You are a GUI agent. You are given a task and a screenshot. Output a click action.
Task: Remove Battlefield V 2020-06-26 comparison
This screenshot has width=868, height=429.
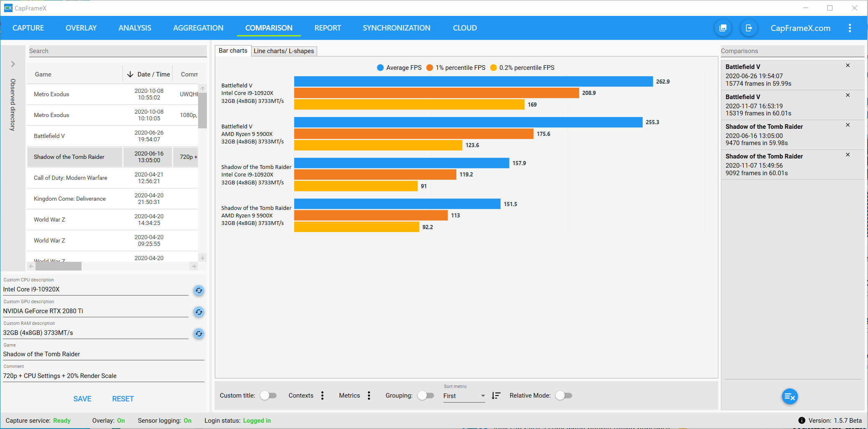coord(848,65)
